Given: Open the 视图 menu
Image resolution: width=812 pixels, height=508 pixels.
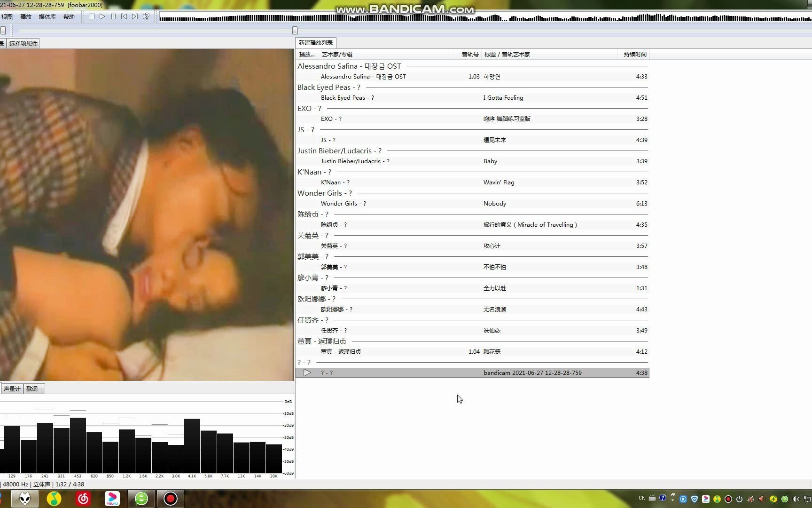Looking at the screenshot, I should coord(7,16).
